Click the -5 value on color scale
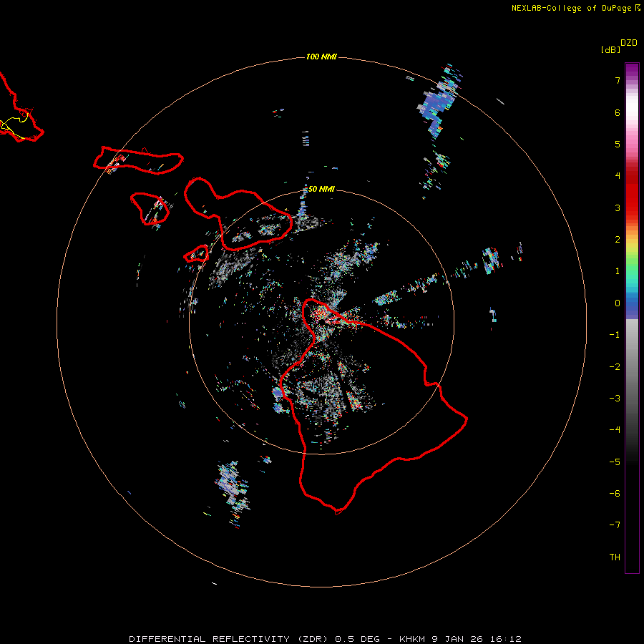644x644 pixels. [615, 462]
